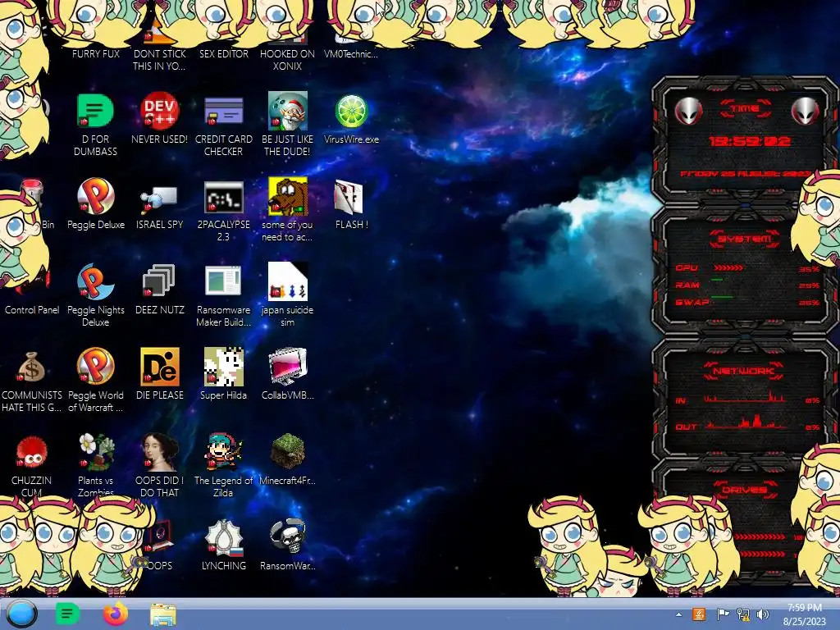Click the OOPS DID I DO THAT portrait icon
The width and height of the screenshot is (840, 630).
pyautogui.click(x=159, y=452)
